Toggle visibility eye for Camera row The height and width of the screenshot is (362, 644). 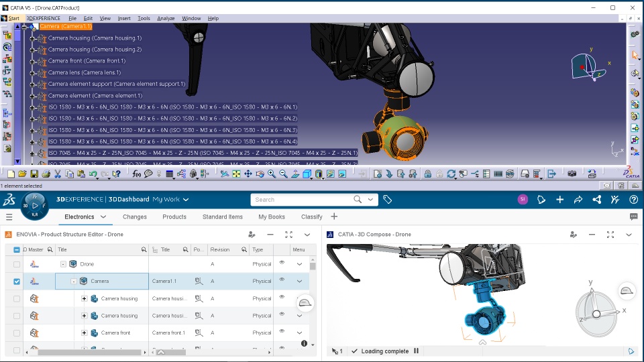(x=282, y=280)
